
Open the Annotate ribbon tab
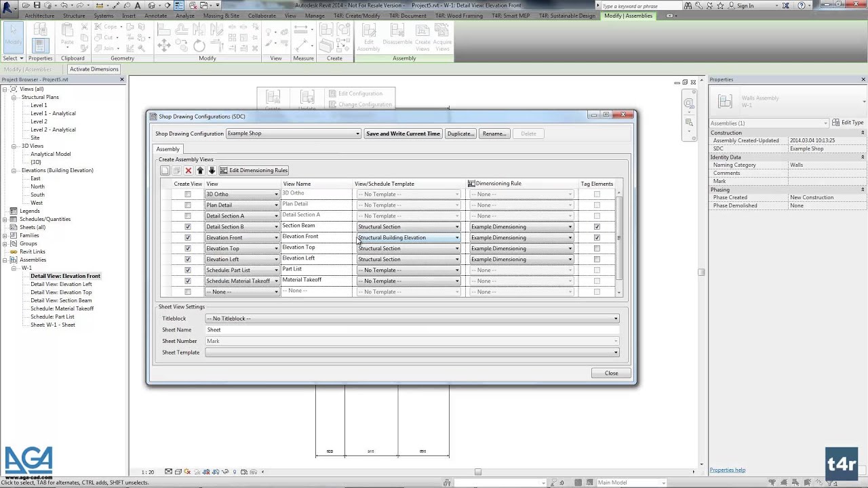pos(155,16)
